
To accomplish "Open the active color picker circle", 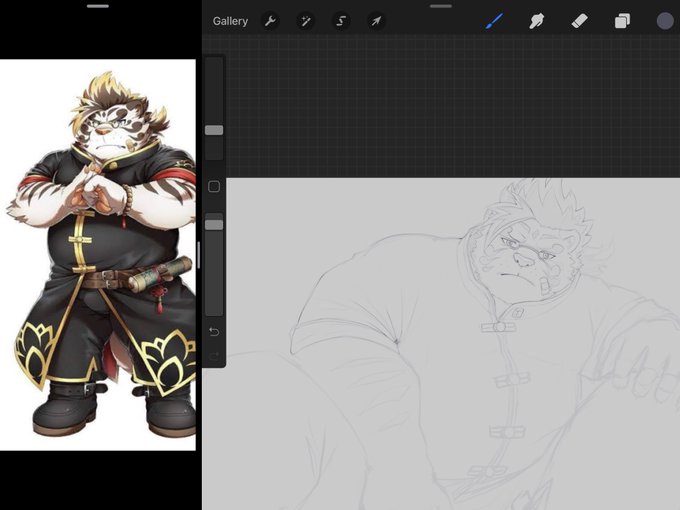I will tap(665, 21).
